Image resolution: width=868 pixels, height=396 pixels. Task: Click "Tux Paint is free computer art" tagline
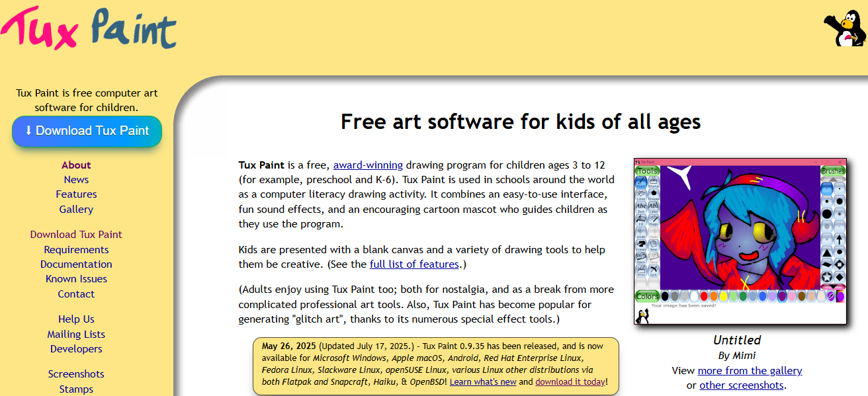click(x=87, y=100)
